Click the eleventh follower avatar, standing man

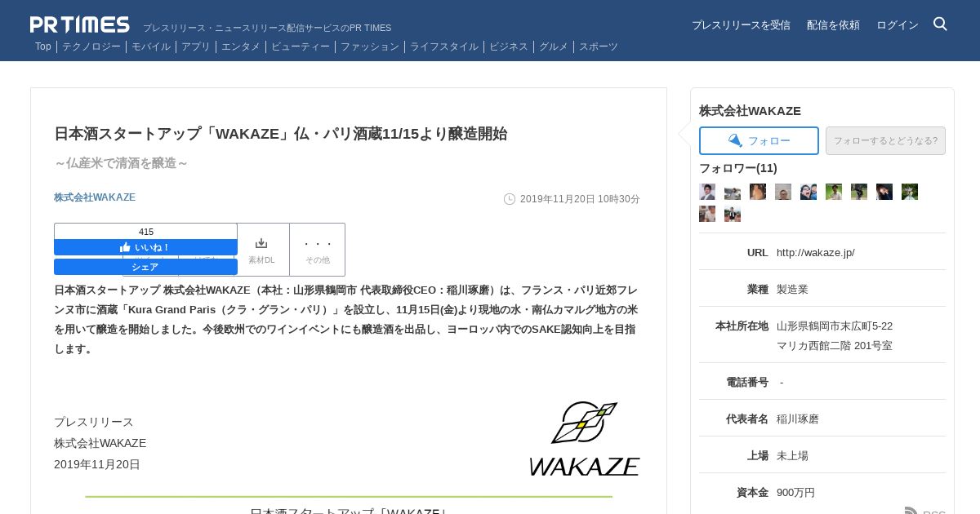click(x=733, y=214)
